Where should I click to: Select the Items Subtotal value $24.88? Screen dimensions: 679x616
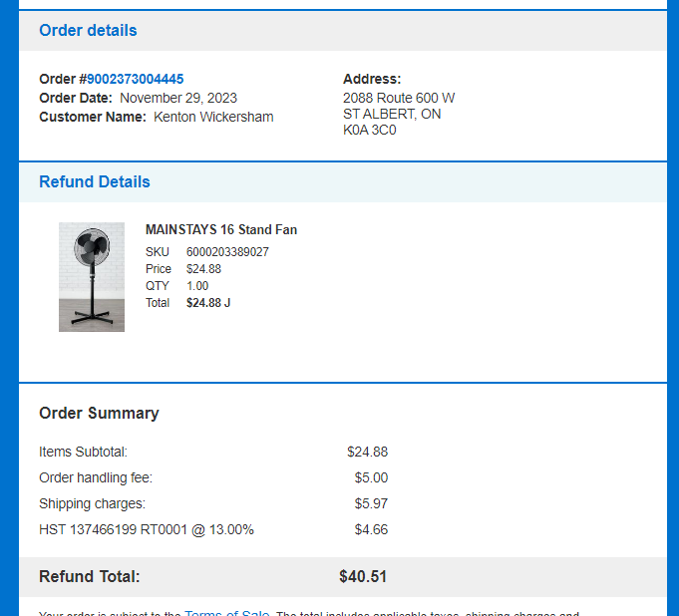pos(367,452)
